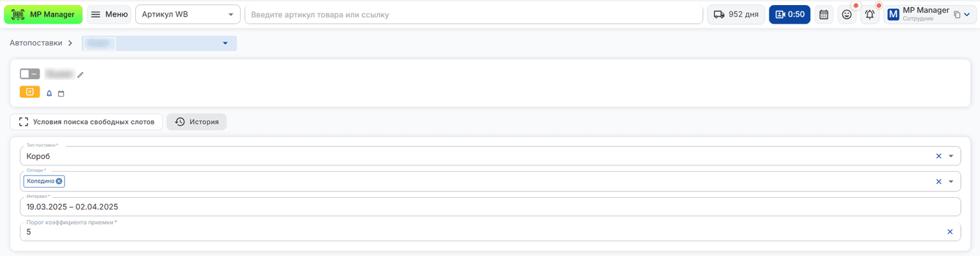Switch to the История tab

tap(197, 122)
